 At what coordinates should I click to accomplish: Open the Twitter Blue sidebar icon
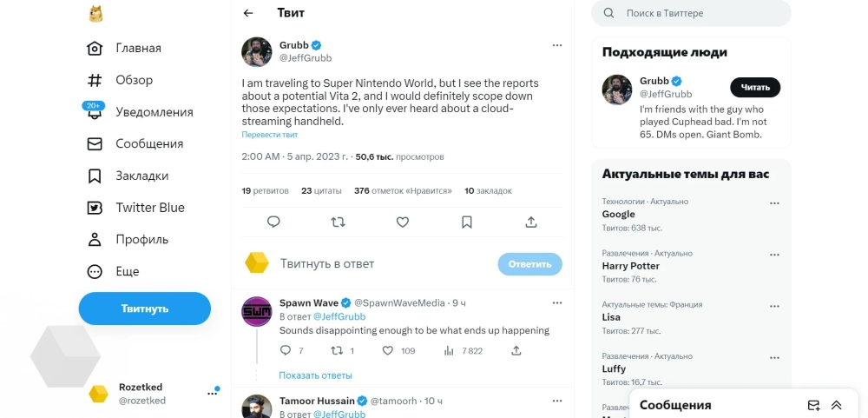[95, 208]
